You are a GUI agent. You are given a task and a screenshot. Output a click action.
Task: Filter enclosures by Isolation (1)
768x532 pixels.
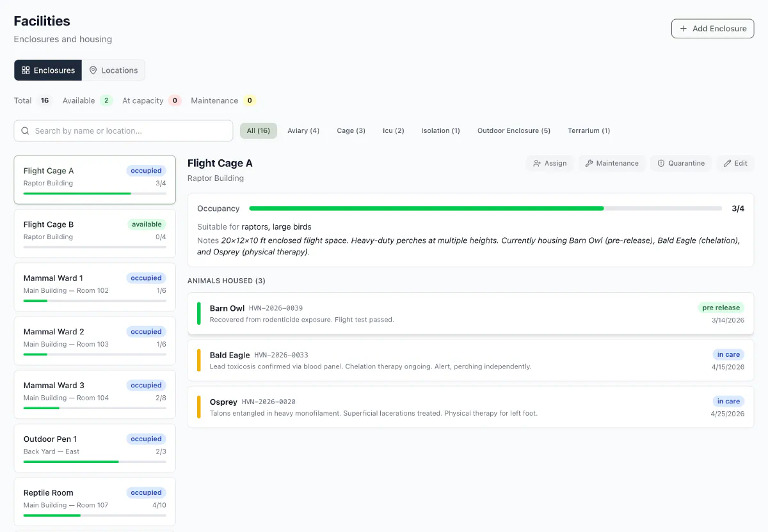(x=441, y=130)
